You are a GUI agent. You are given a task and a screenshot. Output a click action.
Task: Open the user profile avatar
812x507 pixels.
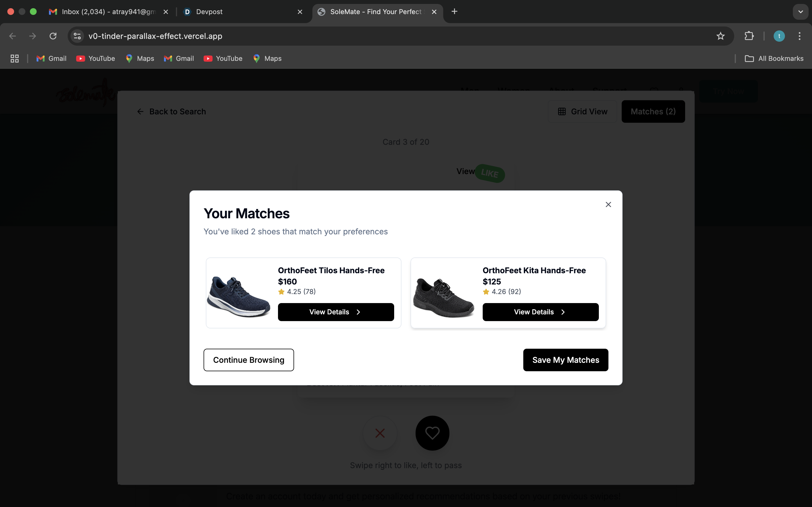(x=779, y=36)
